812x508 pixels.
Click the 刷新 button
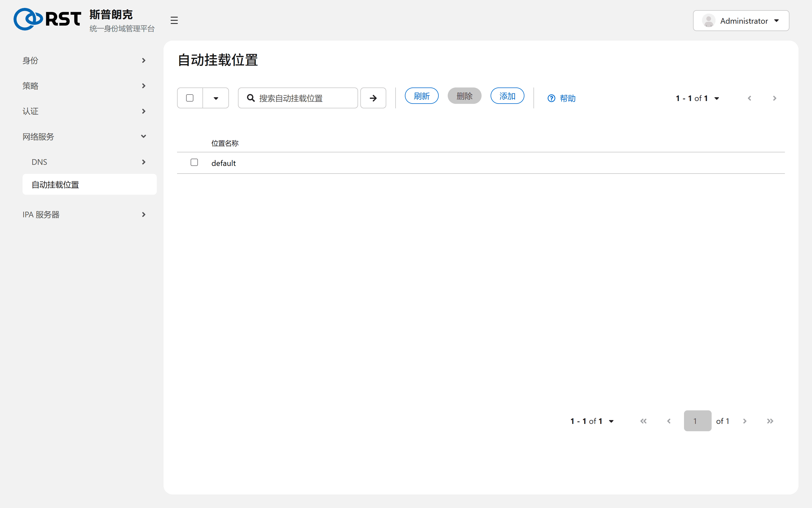click(422, 96)
